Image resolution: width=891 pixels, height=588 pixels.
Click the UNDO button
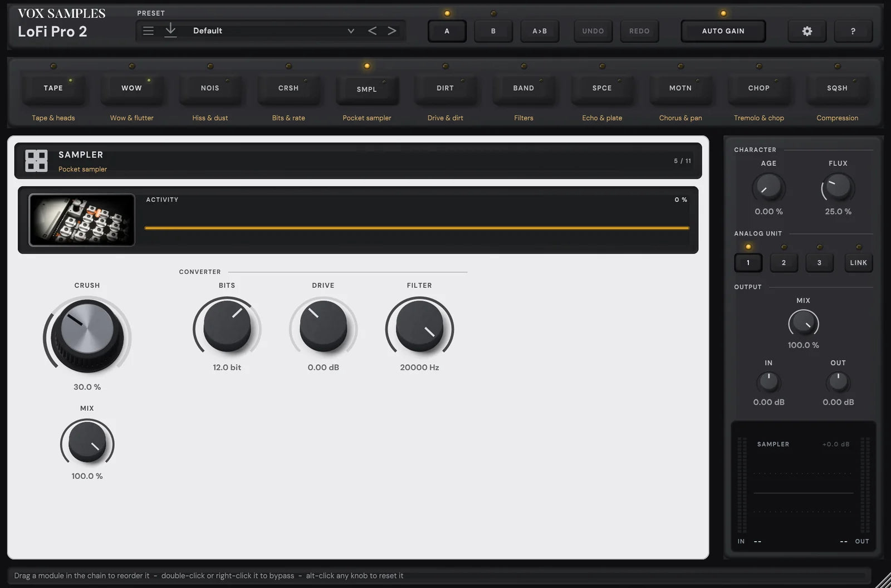click(593, 31)
